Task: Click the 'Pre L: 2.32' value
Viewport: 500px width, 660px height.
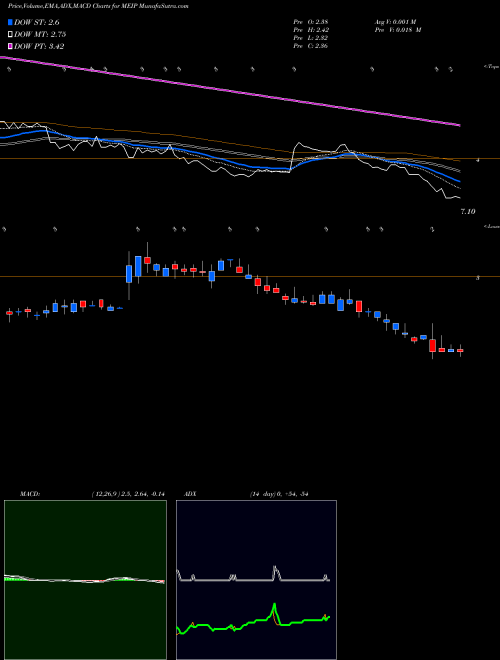Action: click(x=311, y=38)
